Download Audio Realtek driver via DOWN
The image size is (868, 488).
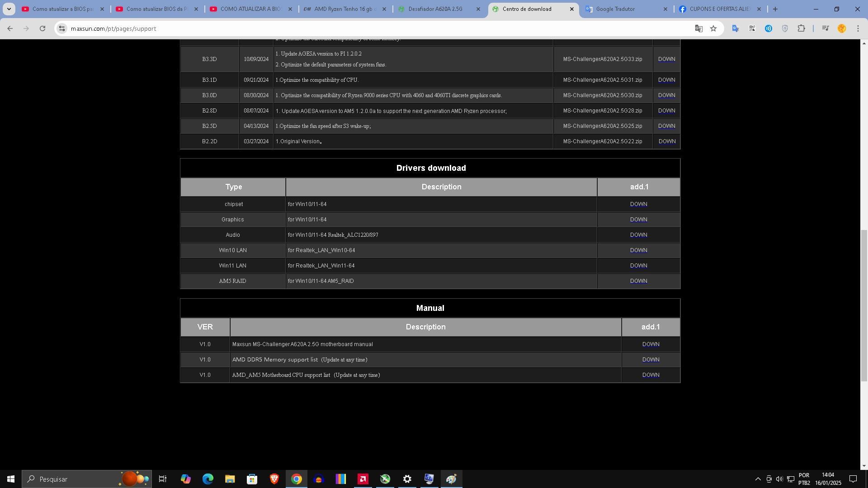pos(638,235)
